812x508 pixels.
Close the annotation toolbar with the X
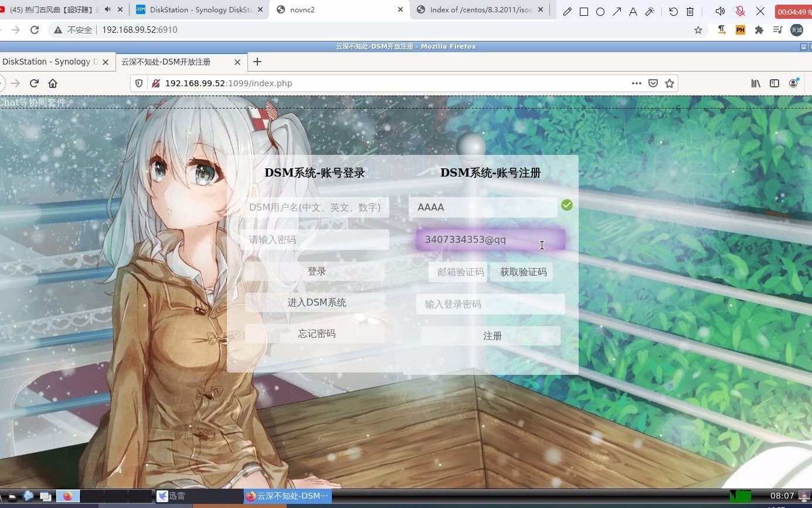[760, 11]
